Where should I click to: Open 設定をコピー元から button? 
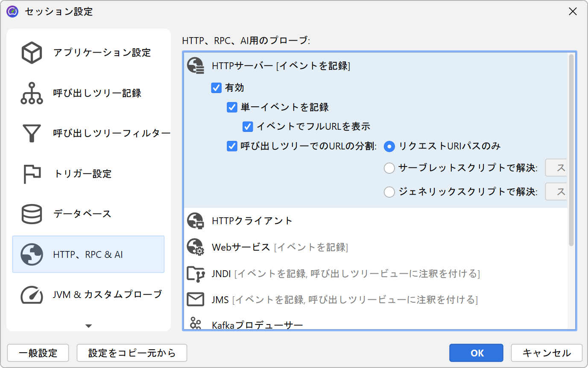click(132, 353)
